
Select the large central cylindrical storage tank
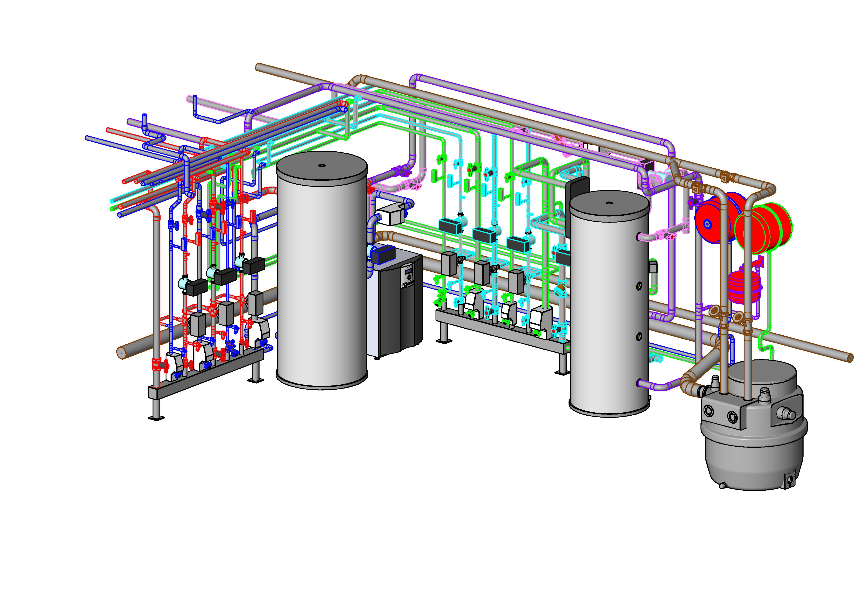pos(322,270)
